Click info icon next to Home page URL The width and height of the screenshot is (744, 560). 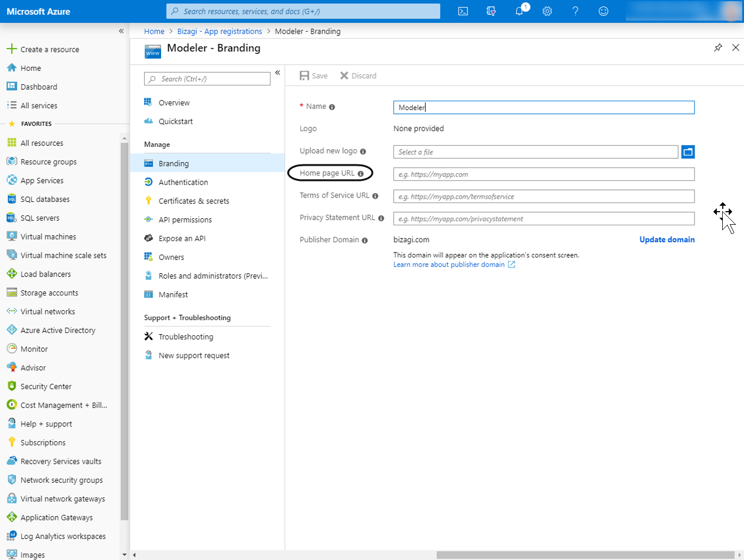pyautogui.click(x=360, y=174)
